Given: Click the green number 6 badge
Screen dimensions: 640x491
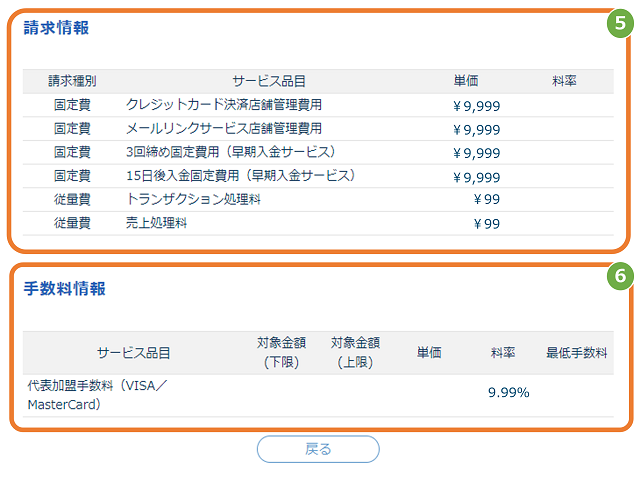Looking at the screenshot, I should (620, 276).
